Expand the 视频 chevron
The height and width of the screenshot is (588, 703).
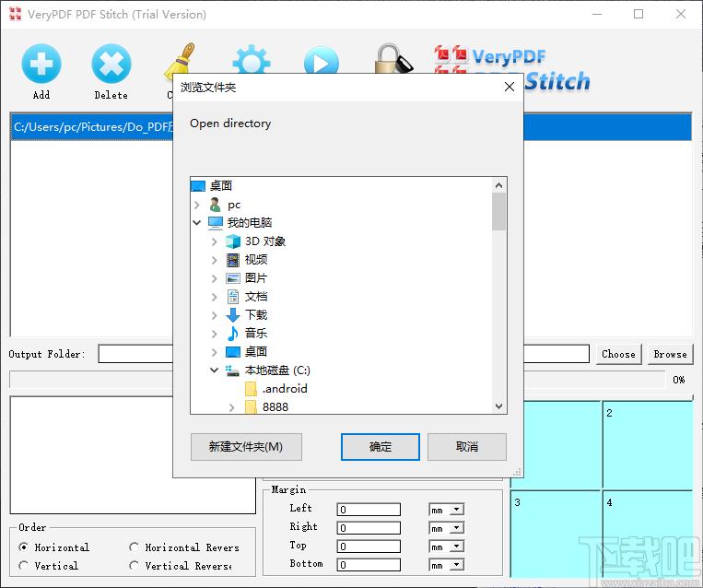click(215, 260)
